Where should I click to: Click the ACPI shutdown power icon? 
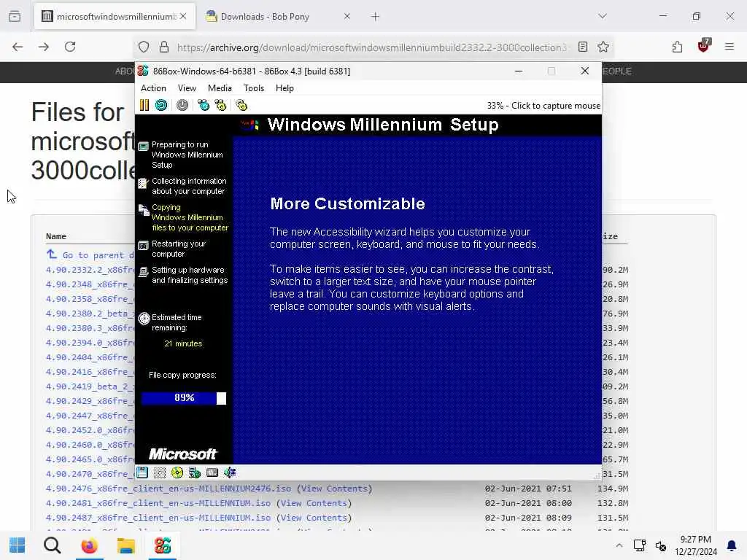click(182, 105)
